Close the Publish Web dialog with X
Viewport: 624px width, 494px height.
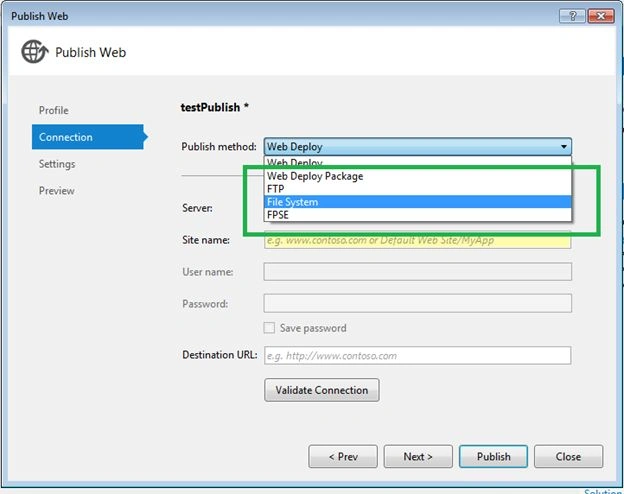[x=601, y=16]
